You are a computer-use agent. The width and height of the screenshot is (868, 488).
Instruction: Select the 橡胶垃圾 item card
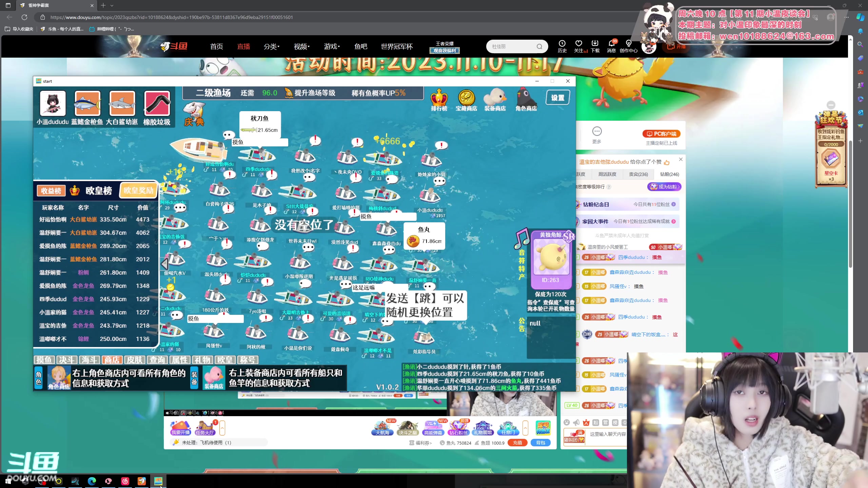point(157,108)
